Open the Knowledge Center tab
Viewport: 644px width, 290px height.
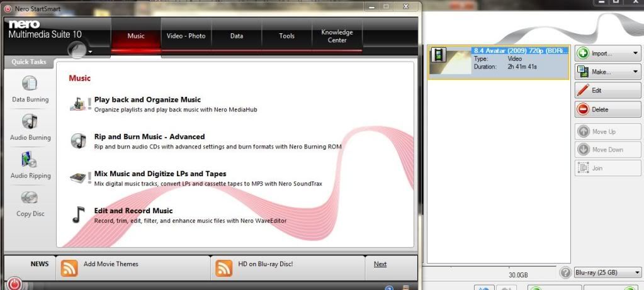click(337, 36)
